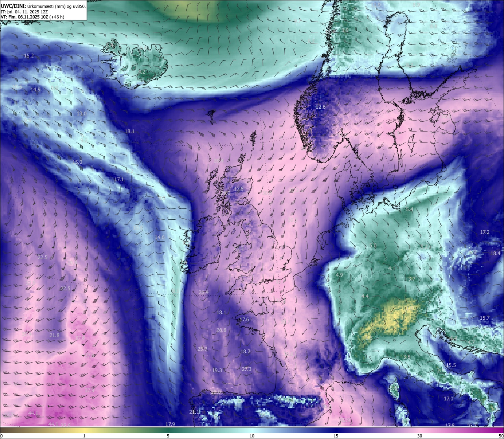
Task: Click the 26.4 value label
Action: (204, 292)
